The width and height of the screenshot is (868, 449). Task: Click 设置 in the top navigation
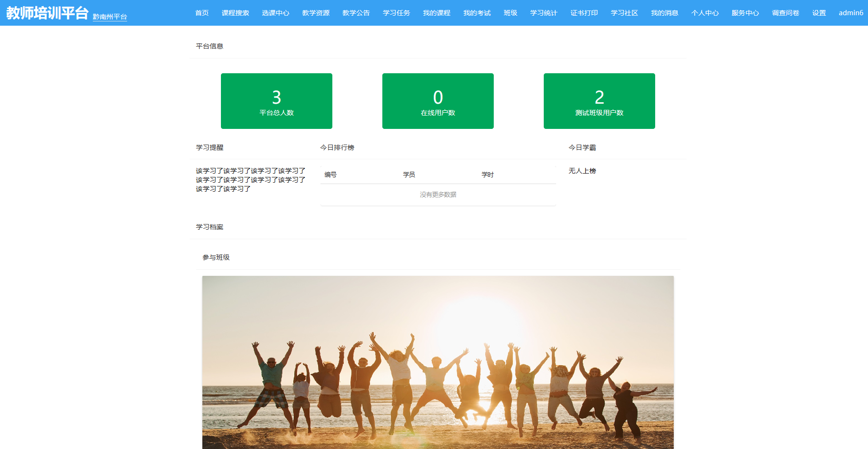819,13
